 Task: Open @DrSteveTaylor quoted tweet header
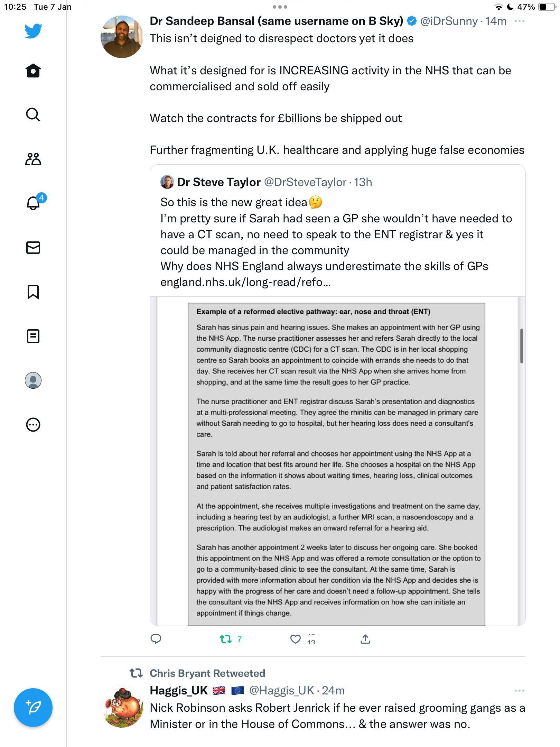[266, 182]
